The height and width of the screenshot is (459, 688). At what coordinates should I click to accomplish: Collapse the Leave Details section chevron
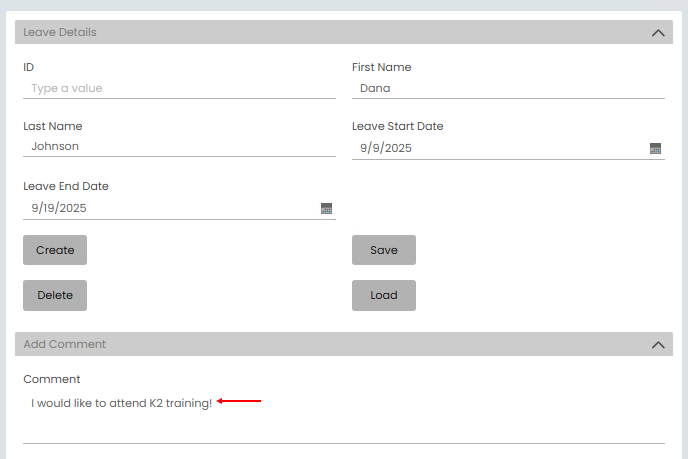point(658,32)
